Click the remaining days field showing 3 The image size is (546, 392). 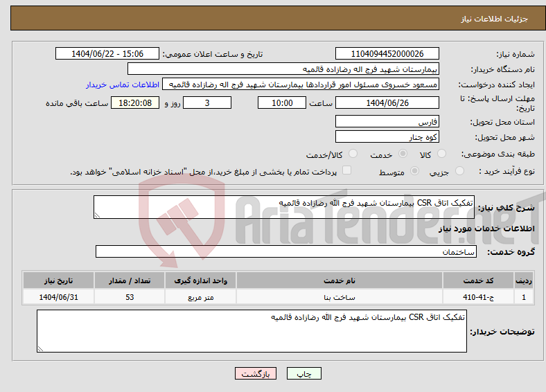207,103
